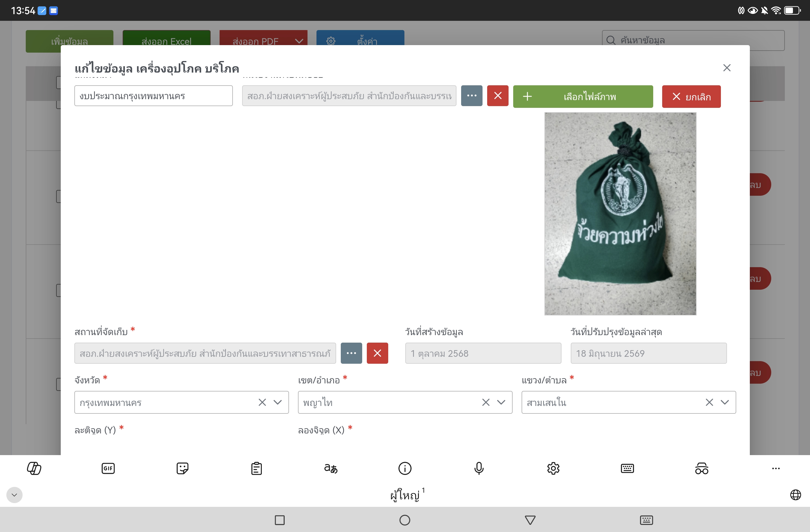
Task: Click the สถานที่จัดเก็บ storage location field
Action: (x=205, y=353)
